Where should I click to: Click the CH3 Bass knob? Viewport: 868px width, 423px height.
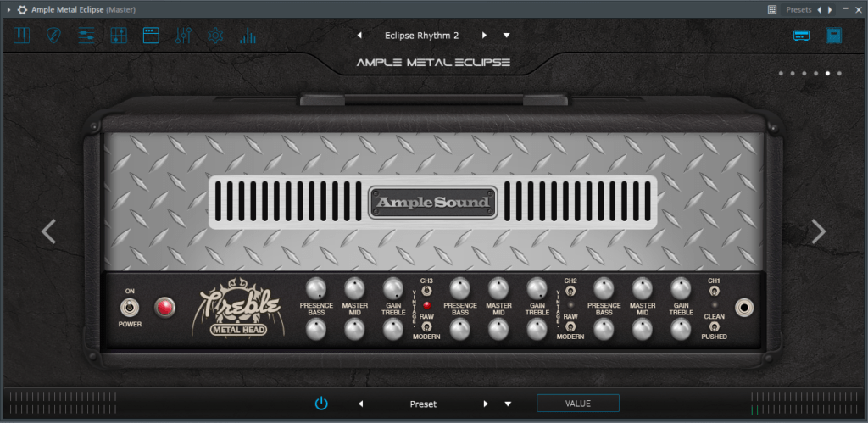(x=316, y=330)
